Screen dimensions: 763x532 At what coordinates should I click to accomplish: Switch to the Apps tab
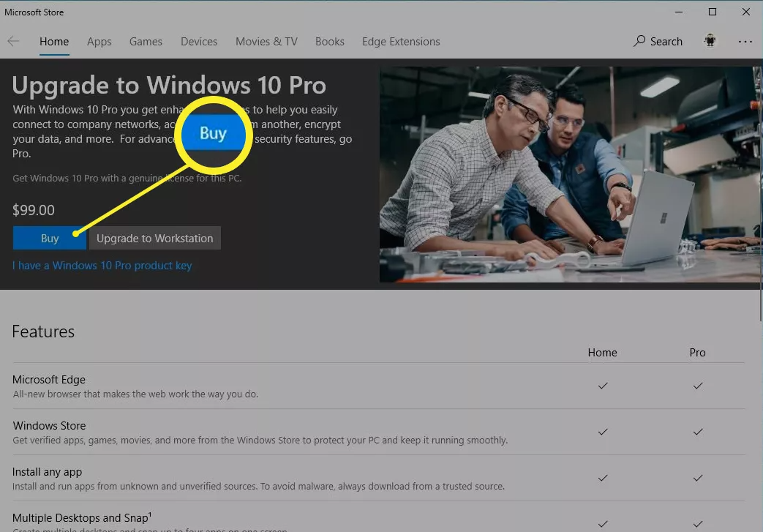(x=99, y=42)
